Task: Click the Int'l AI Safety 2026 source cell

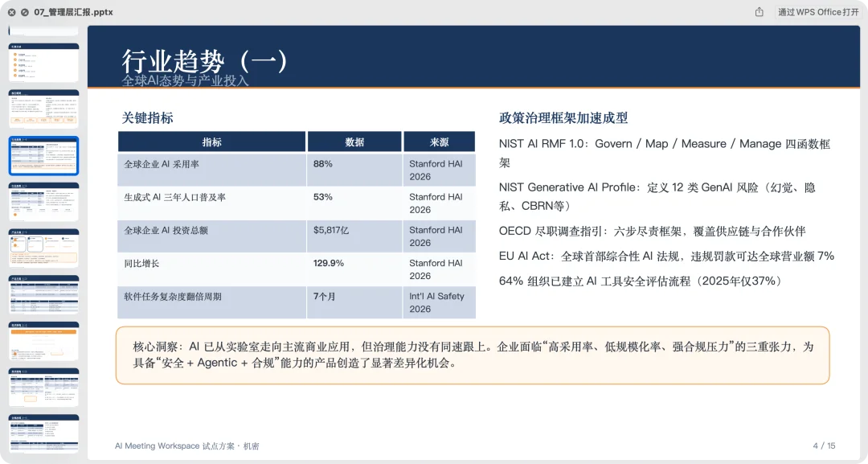Action: pyautogui.click(x=439, y=302)
